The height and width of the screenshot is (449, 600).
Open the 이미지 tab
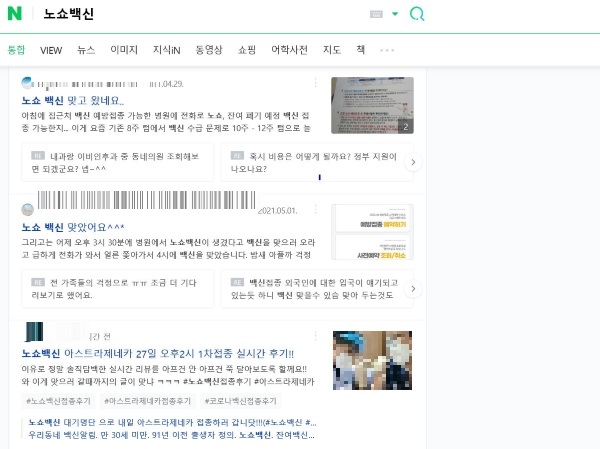tap(124, 50)
